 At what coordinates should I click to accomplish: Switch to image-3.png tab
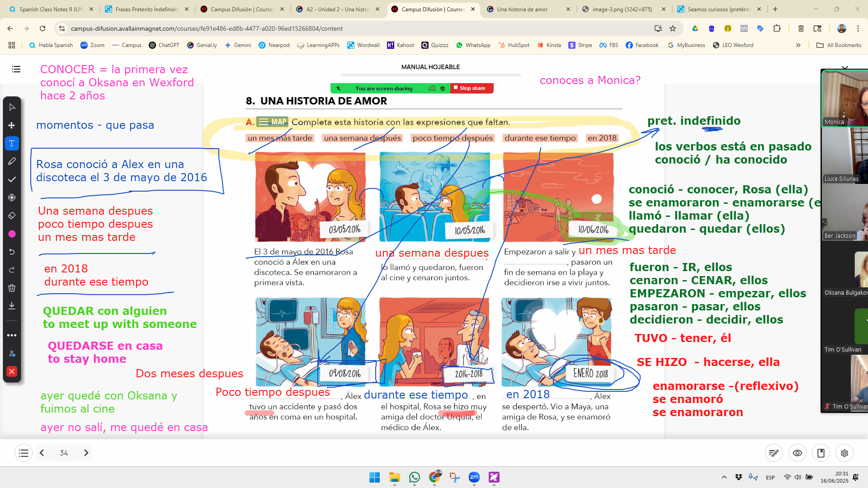[623, 9]
